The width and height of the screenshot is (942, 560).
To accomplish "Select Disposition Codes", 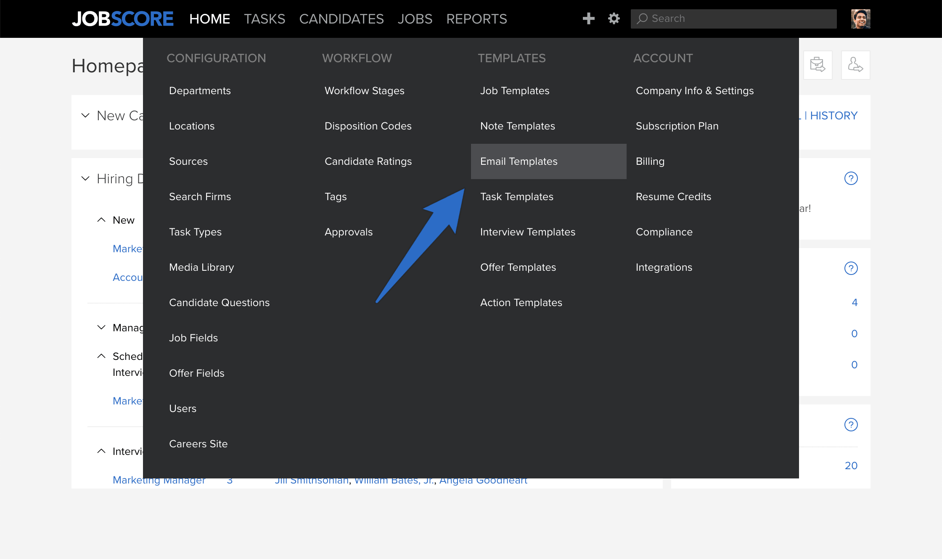I will [x=368, y=126].
